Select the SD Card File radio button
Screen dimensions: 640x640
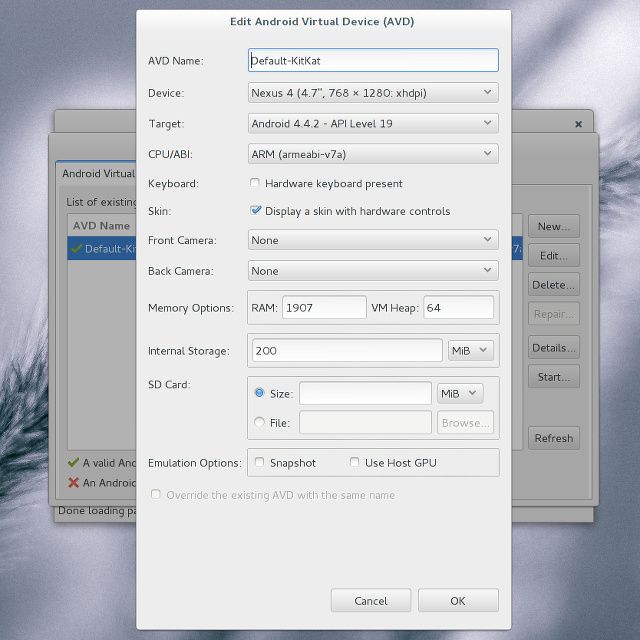click(x=259, y=422)
